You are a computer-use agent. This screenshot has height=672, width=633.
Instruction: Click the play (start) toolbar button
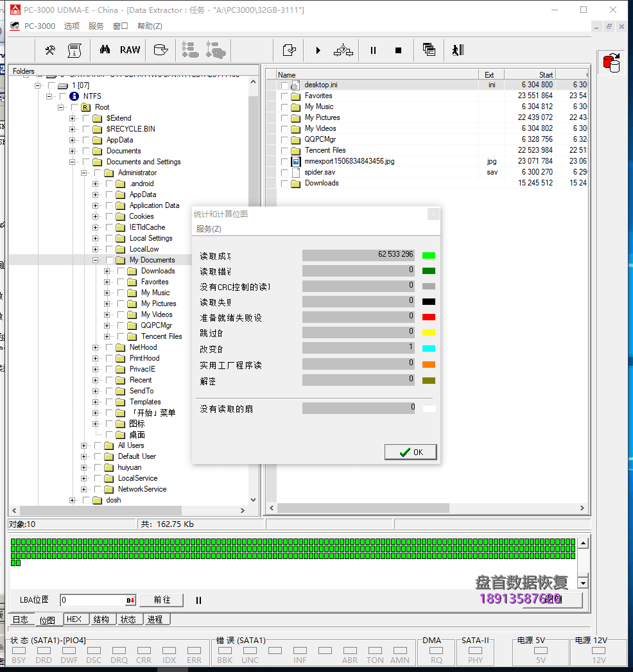[318, 50]
